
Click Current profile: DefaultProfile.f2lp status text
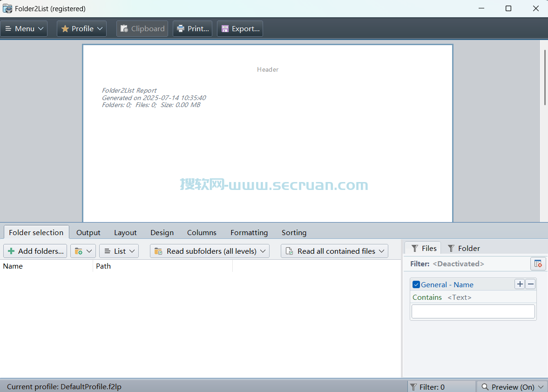point(64,387)
